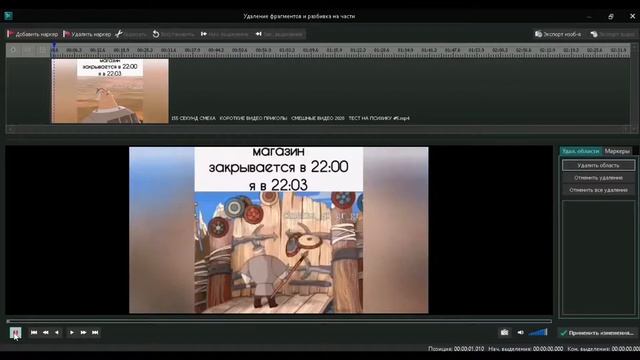Click the third timeline zoom icon
Screen dimensions: 640x360
[x=42, y=50]
